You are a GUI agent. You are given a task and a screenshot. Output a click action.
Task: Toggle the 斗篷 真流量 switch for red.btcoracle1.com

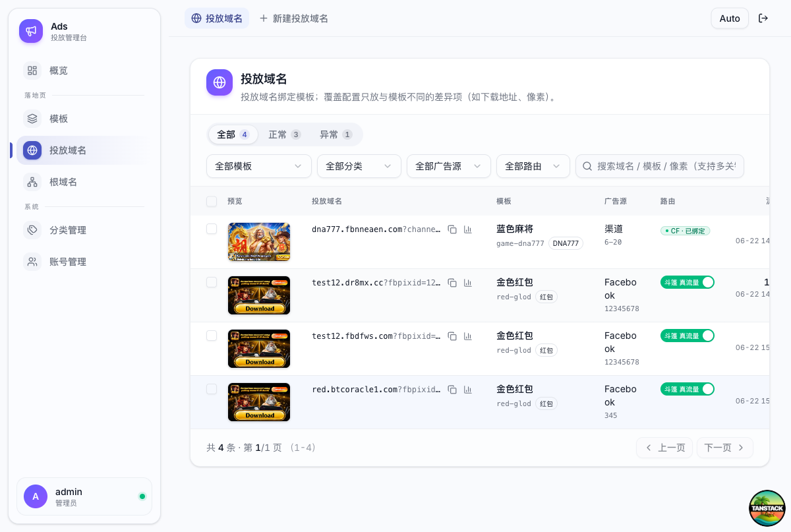tap(688, 389)
